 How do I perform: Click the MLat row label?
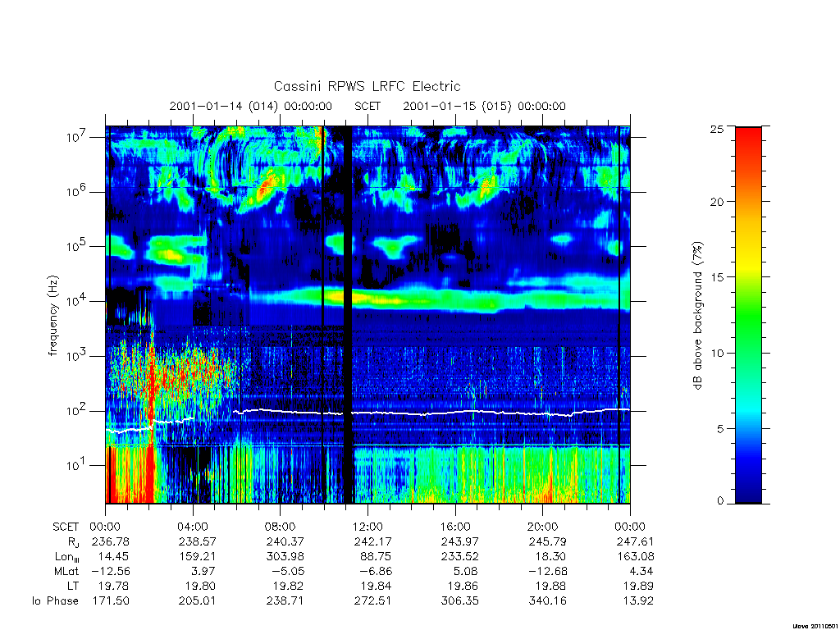click(66, 571)
